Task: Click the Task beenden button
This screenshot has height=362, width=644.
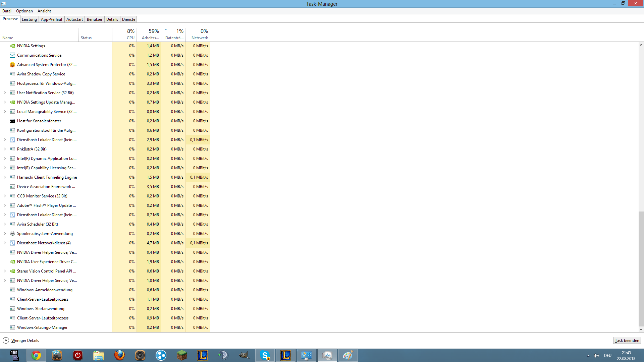Action: point(627,341)
